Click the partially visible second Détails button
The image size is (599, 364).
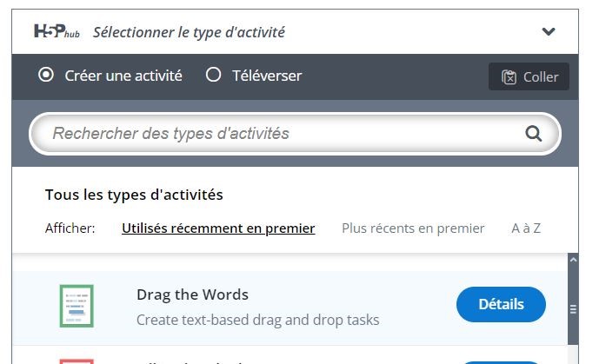pos(501,361)
